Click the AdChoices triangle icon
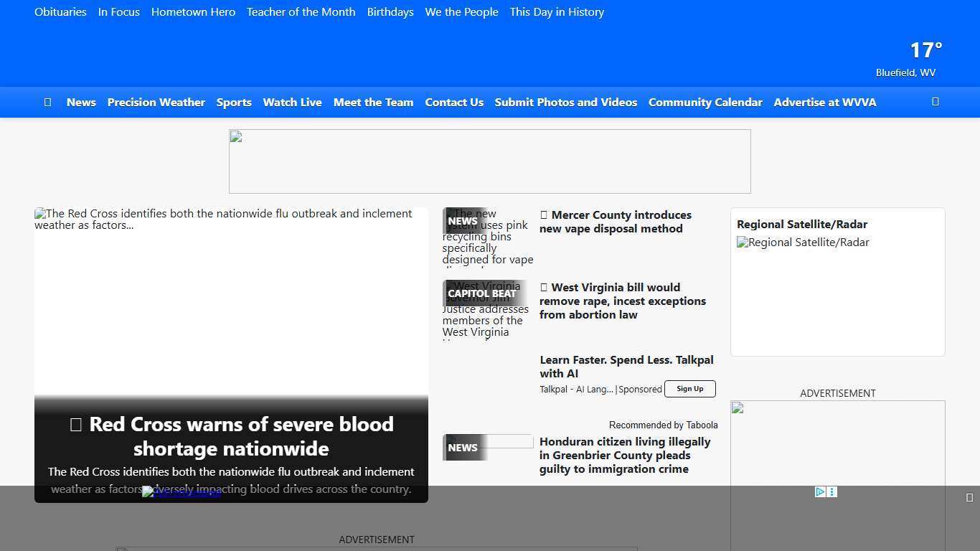This screenshot has height=551, width=980. [820, 491]
